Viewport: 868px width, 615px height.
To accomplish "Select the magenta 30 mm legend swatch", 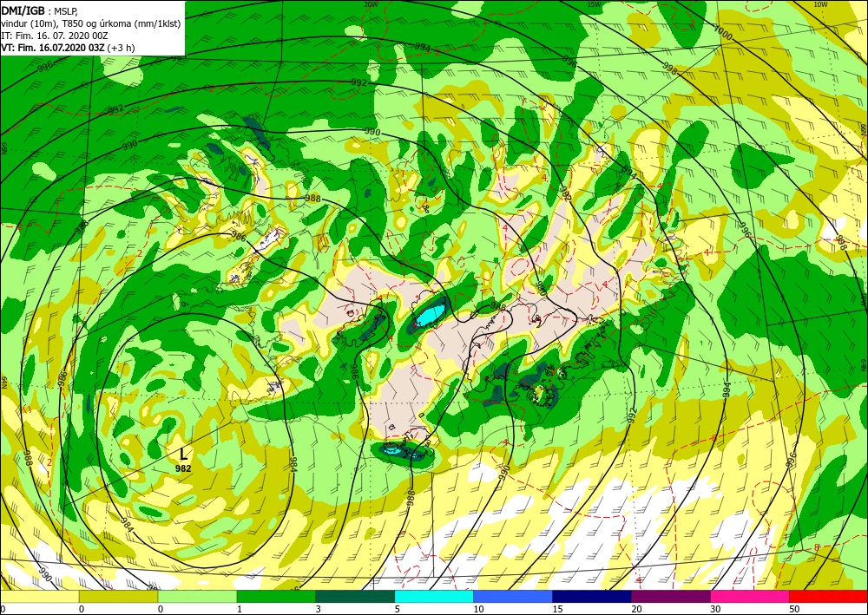I will 750,597.
